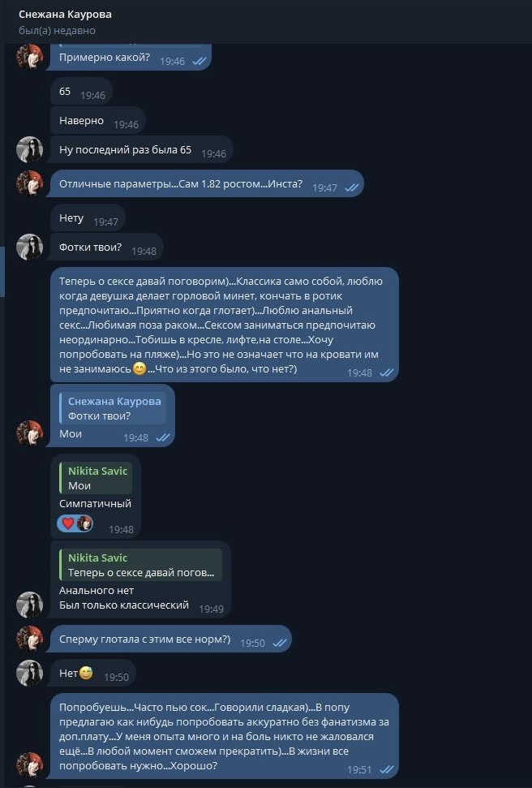Click read checkmarks on "Примерно какой?" message
Image resolution: width=532 pixels, height=788 pixels.
199,61
